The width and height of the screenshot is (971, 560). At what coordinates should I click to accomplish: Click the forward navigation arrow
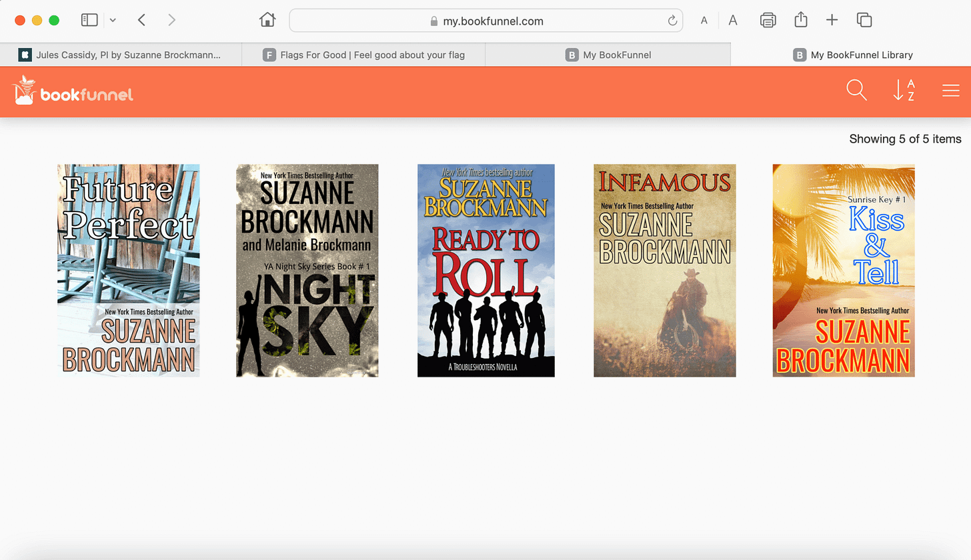[x=171, y=20]
